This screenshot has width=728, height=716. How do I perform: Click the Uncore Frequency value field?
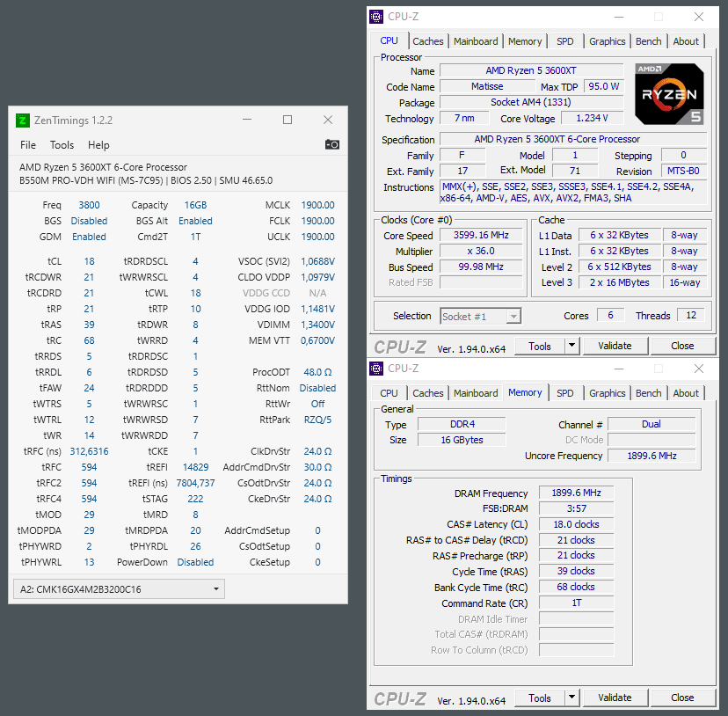pyautogui.click(x=652, y=456)
